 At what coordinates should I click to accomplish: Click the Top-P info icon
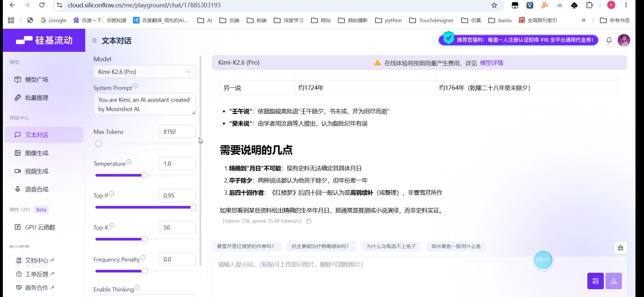pyautogui.click(x=111, y=194)
